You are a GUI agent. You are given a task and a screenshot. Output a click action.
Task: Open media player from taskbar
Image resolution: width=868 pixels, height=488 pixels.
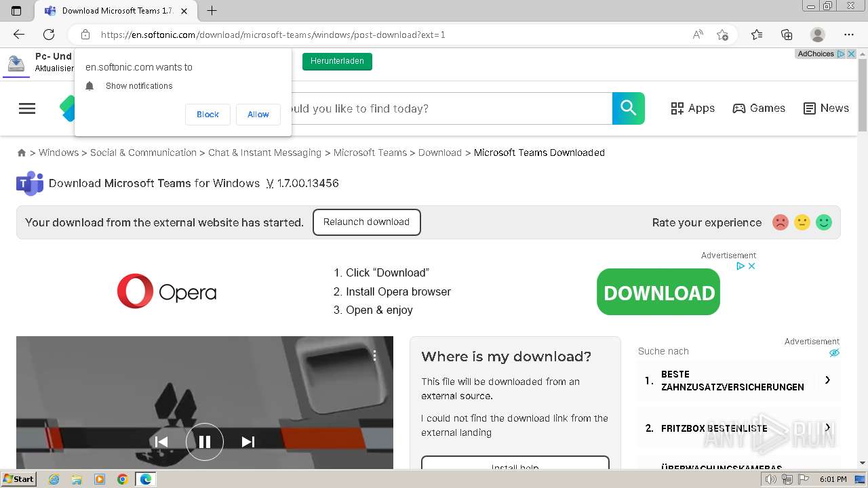tap(100, 479)
